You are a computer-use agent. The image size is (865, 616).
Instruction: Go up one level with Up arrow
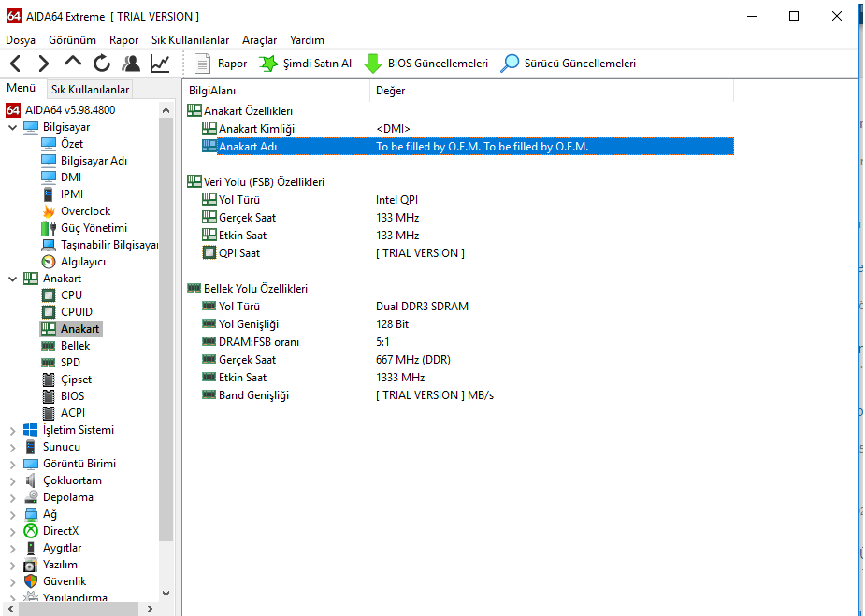[72, 62]
